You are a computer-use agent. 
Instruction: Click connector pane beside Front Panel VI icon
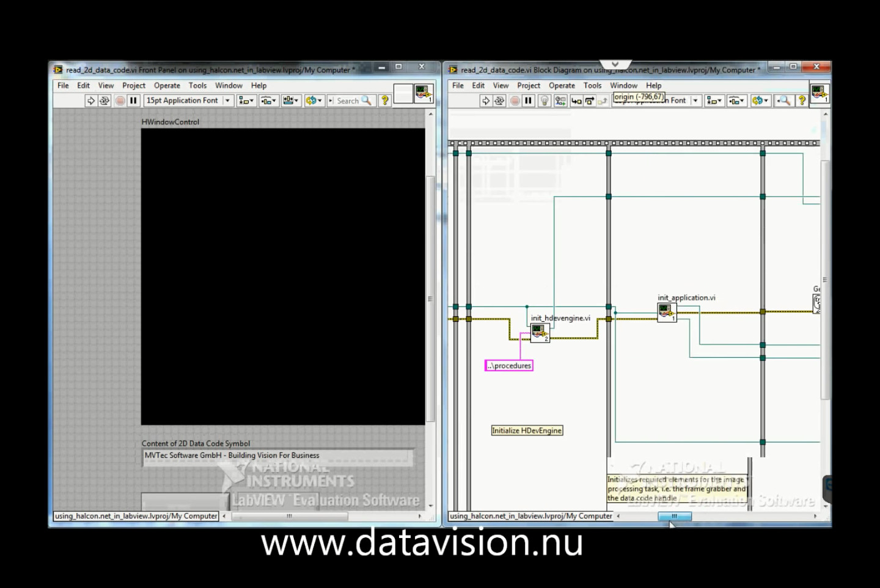403,93
